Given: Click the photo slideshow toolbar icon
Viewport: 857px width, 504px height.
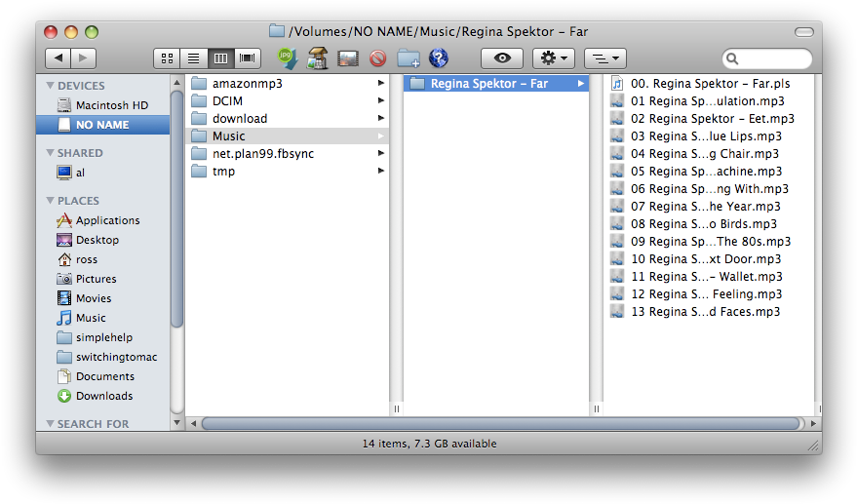Looking at the screenshot, I should 348,58.
